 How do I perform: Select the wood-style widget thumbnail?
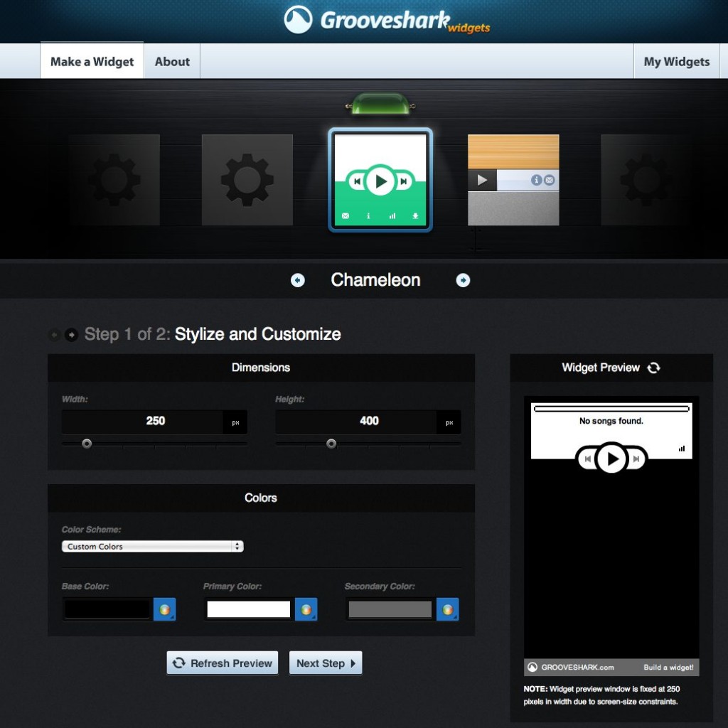point(513,180)
